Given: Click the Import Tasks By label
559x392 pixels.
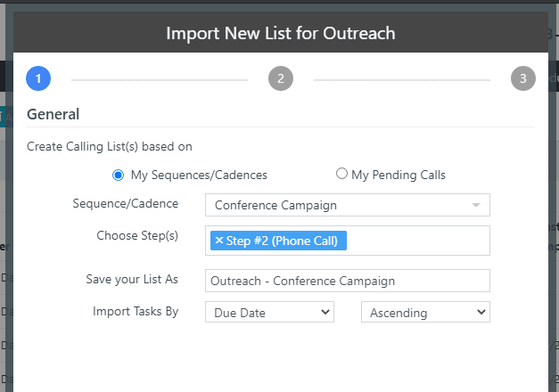Looking at the screenshot, I should (135, 312).
